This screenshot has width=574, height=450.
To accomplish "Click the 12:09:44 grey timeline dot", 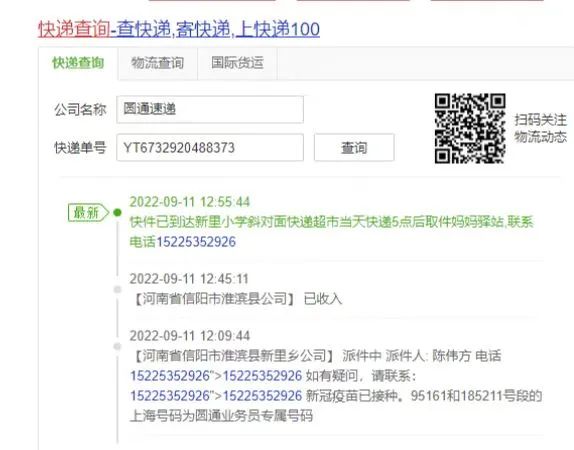I will click(x=118, y=346).
